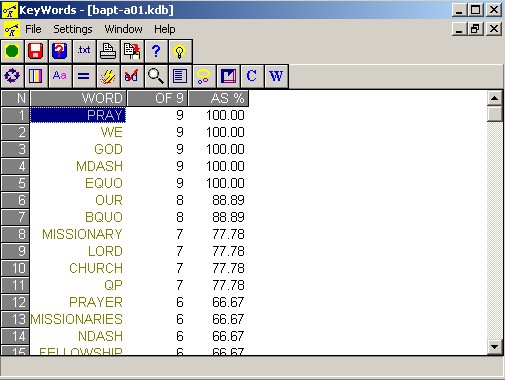Screen dimensions: 505x380
Task: Click the 88.89 percentage in OUR row
Action: (228, 200)
